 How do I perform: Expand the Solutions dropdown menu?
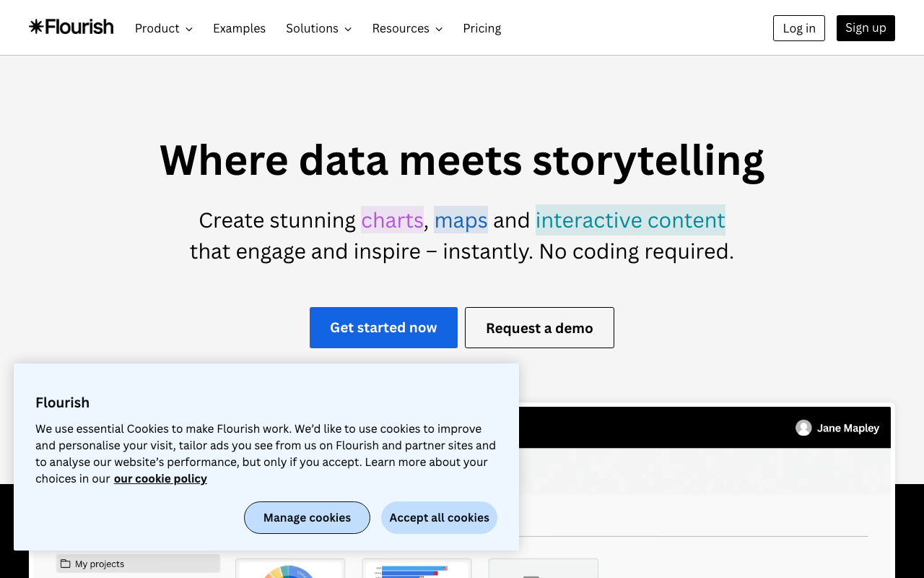(x=318, y=28)
